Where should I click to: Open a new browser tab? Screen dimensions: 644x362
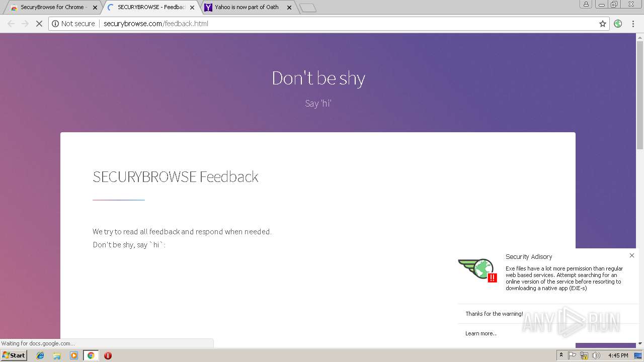[307, 8]
